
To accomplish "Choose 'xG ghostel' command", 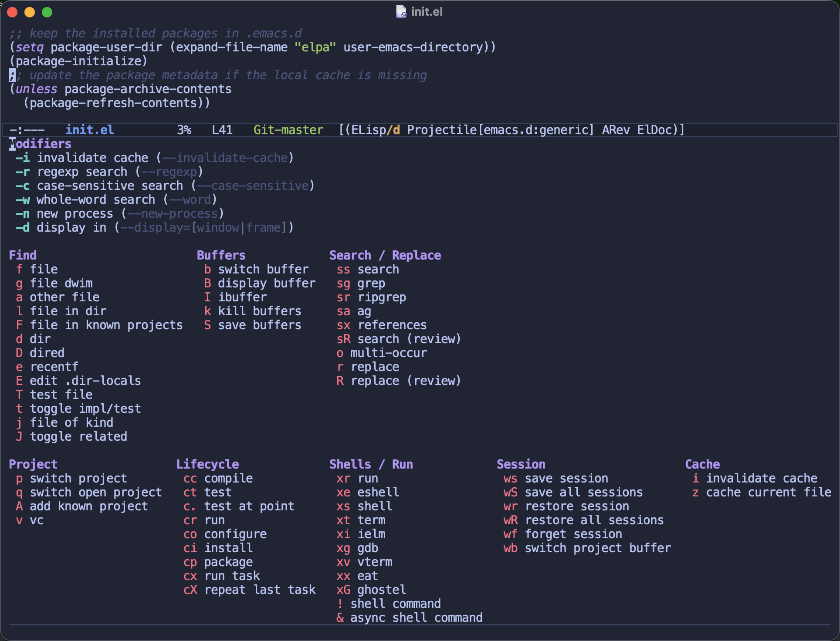I will tap(371, 590).
